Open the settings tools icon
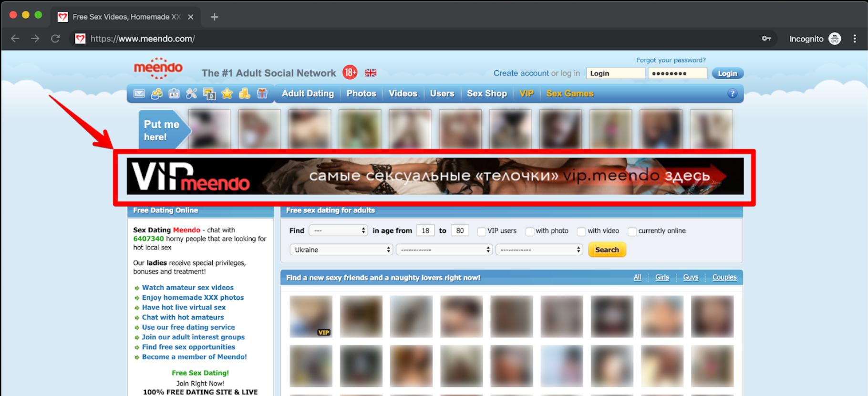Screen dimensions: 868x396 pyautogui.click(x=192, y=94)
